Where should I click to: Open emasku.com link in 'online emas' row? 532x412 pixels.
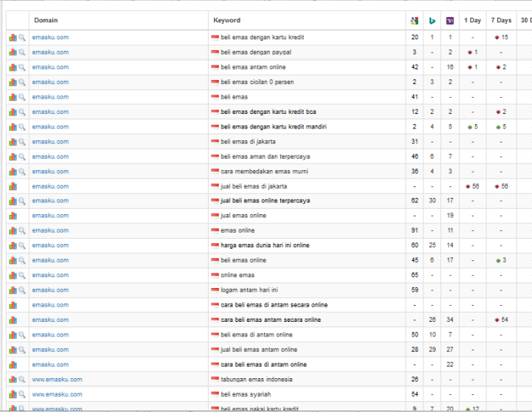point(50,275)
